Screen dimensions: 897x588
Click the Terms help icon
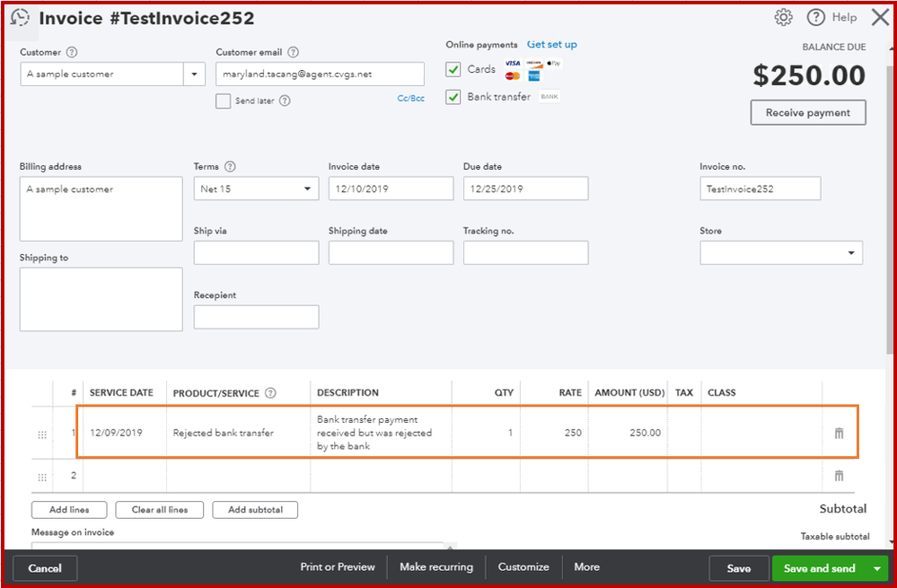230,166
